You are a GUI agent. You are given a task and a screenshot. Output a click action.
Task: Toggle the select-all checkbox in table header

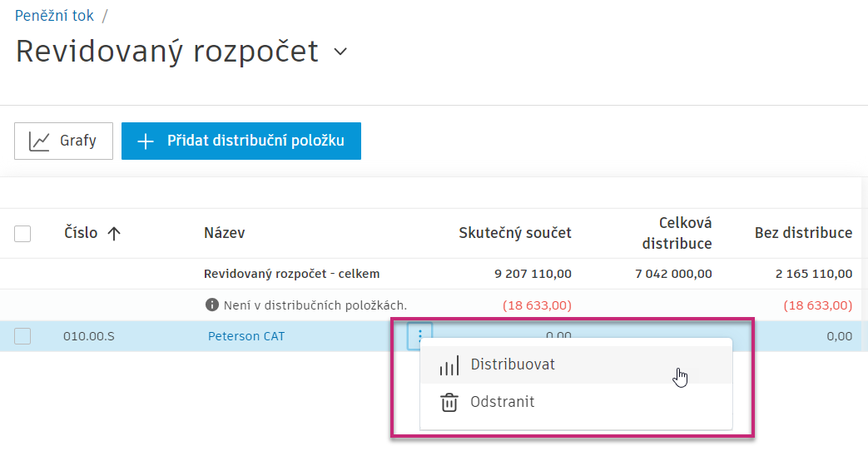click(22, 234)
